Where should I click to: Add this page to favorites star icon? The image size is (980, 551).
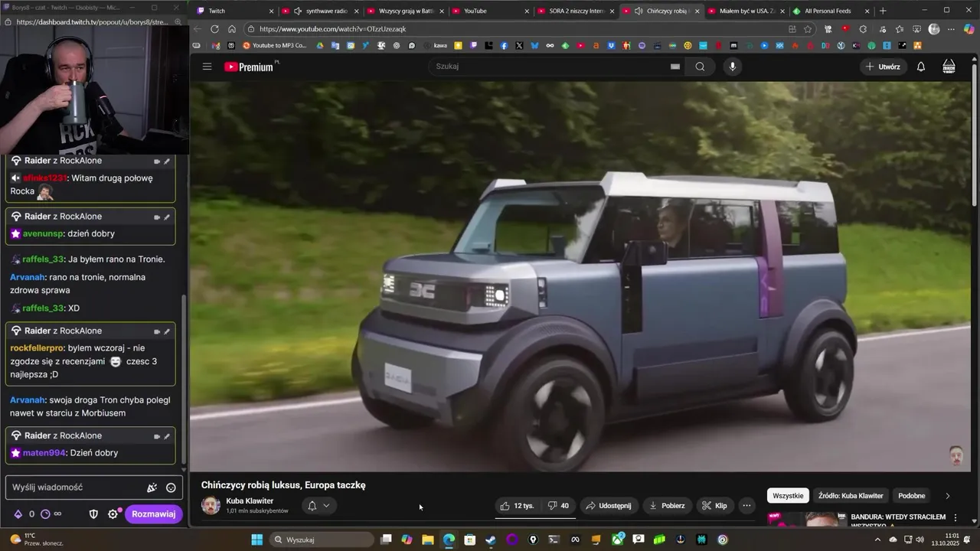pos(808,29)
